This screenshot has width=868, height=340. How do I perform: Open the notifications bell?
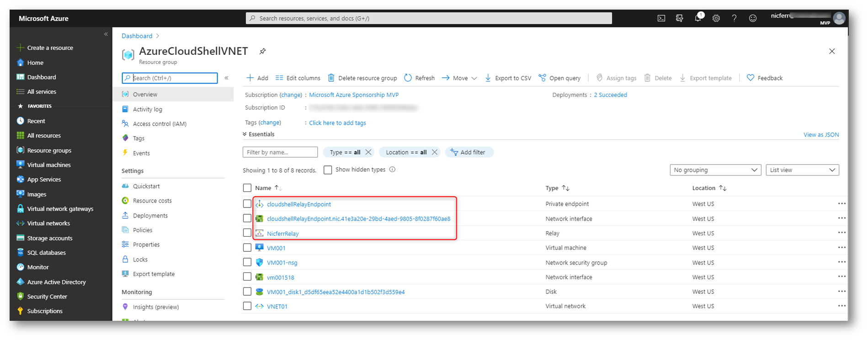point(698,18)
